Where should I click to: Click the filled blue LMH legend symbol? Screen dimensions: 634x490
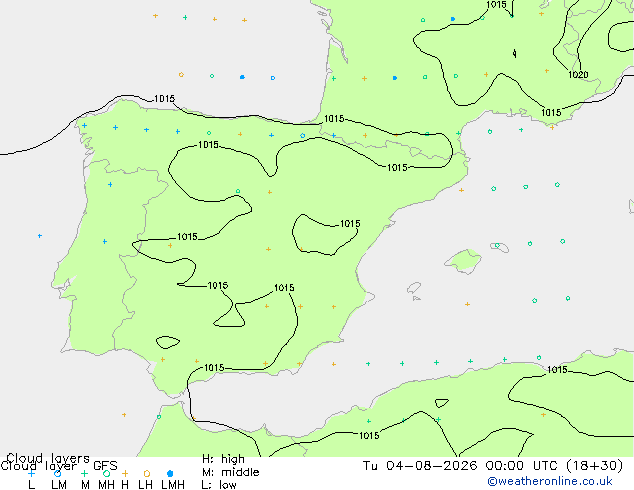click(x=170, y=473)
